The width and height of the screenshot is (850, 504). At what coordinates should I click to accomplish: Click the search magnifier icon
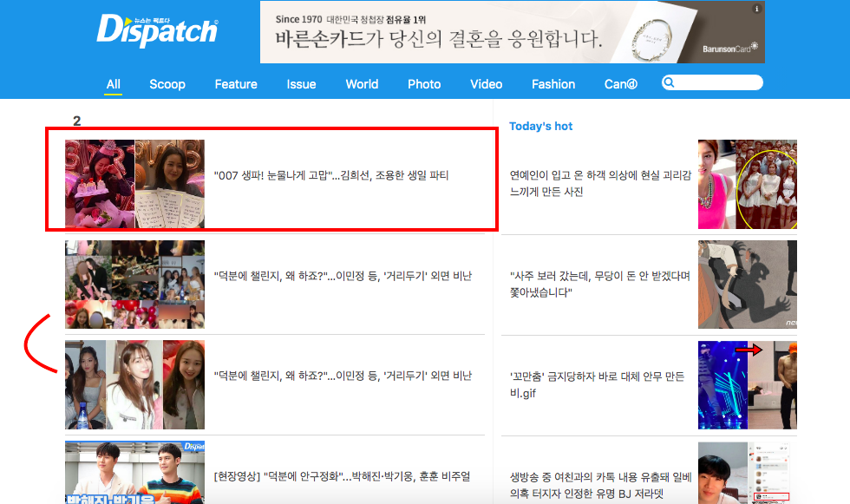pos(670,82)
